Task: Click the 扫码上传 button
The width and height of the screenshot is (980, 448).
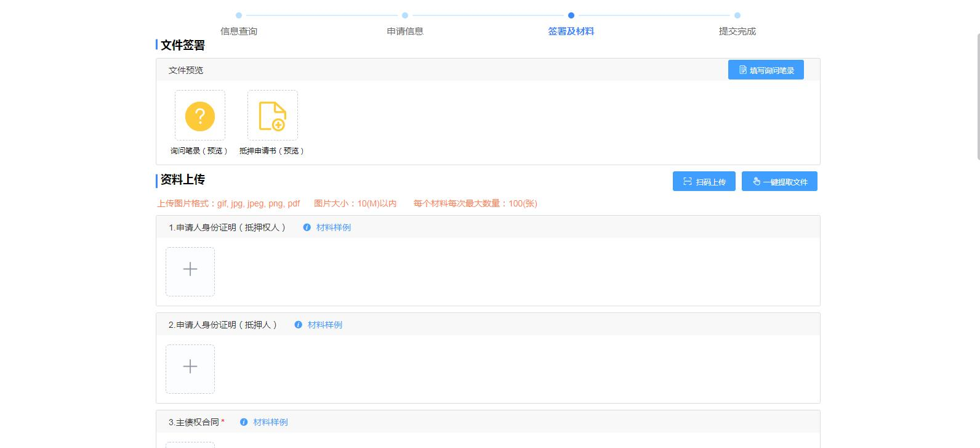Action: [704, 181]
